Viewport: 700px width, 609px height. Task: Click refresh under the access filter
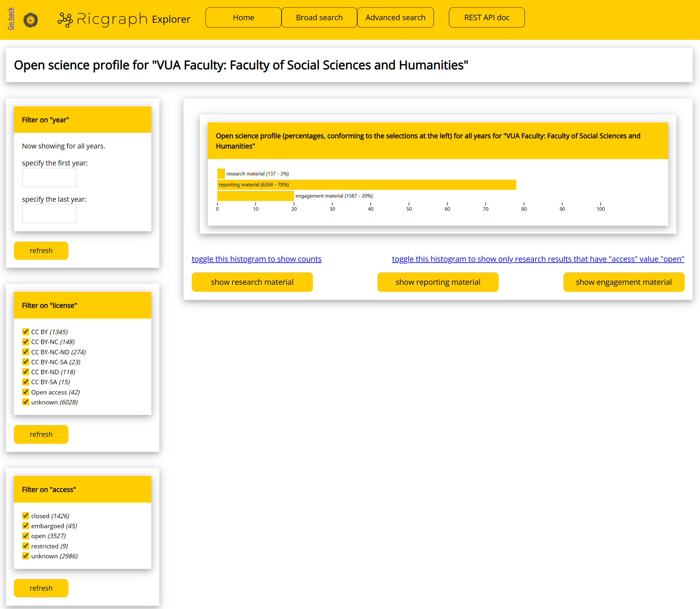pos(41,588)
